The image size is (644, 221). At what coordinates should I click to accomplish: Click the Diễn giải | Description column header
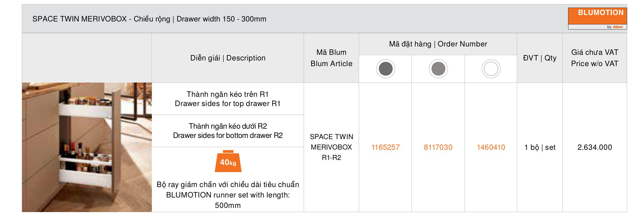[228, 58]
